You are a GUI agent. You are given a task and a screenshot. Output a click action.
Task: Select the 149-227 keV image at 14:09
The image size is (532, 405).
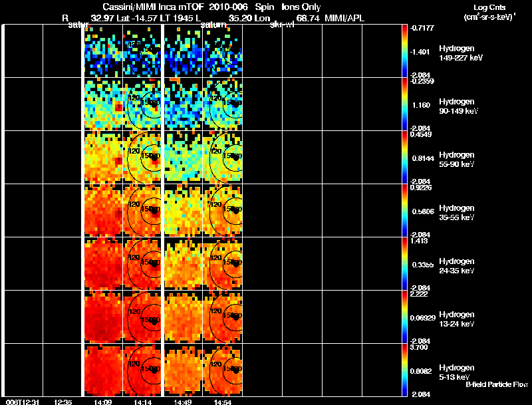tap(103, 51)
